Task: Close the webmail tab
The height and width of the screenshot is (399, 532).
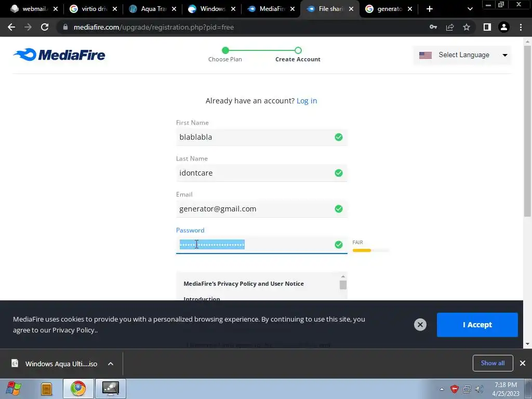Action: point(56,9)
